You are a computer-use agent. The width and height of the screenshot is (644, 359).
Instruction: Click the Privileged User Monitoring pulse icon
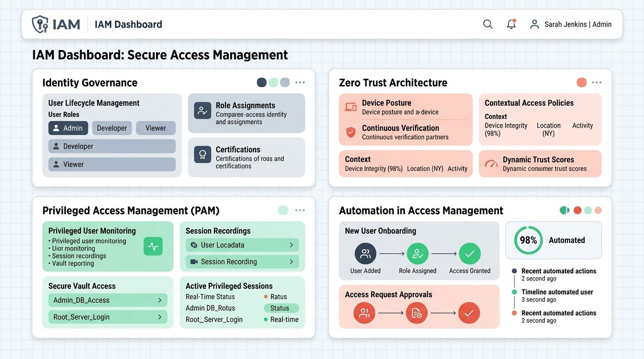click(x=153, y=246)
